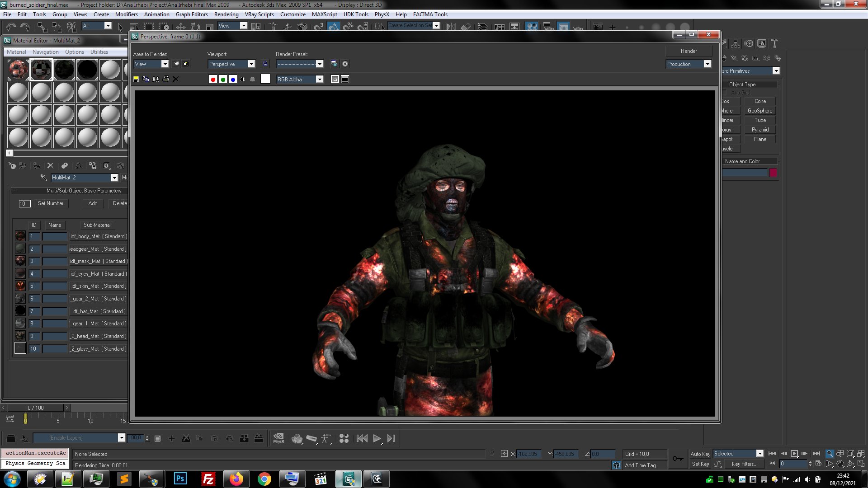Open the idf_body_Mat sub-material
This screenshot has height=488, width=868.
coord(98,236)
